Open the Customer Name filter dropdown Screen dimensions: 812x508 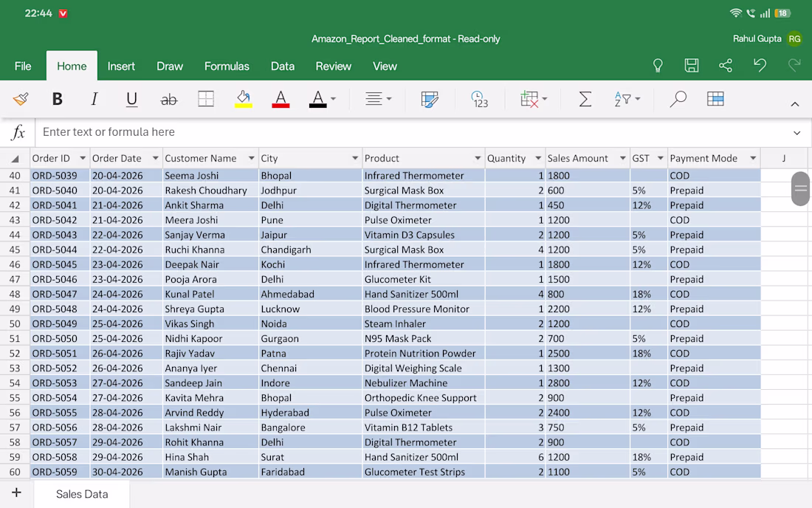pyautogui.click(x=251, y=158)
